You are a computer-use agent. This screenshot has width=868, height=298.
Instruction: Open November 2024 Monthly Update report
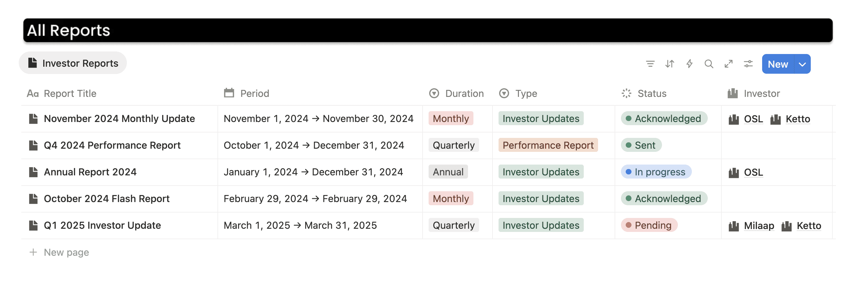[119, 119]
